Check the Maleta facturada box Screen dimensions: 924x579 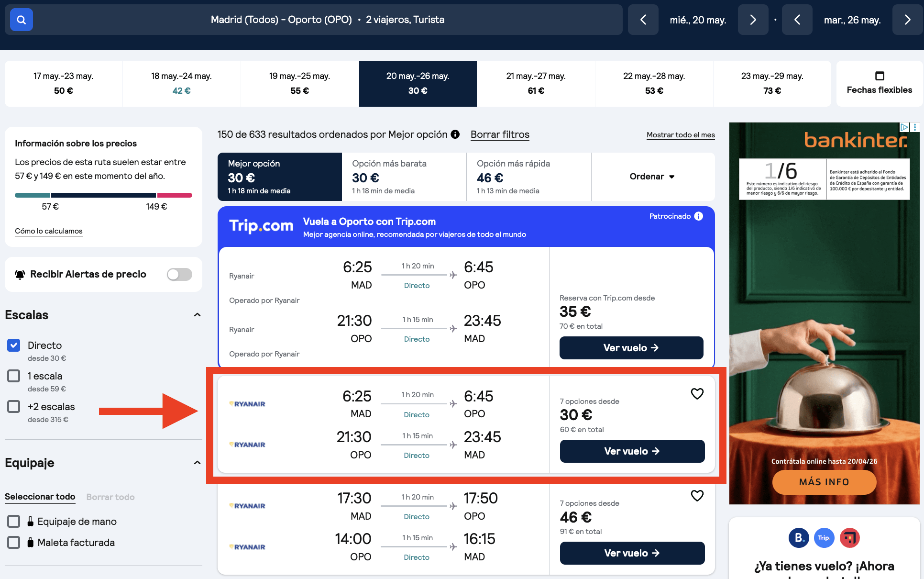pos(14,542)
